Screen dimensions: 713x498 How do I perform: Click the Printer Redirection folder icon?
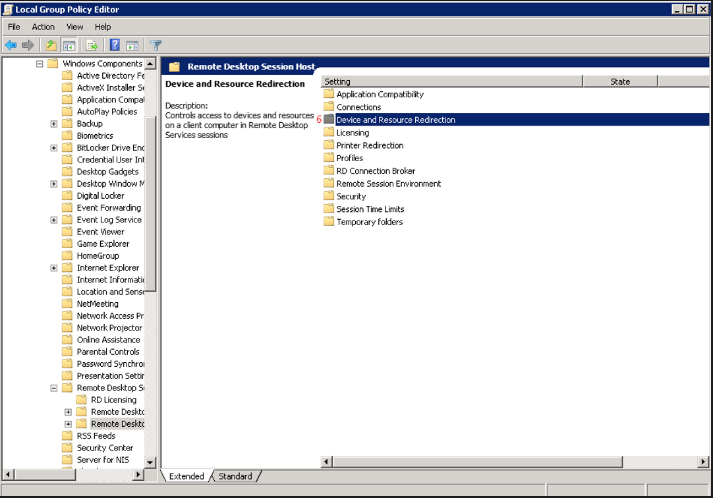[329, 145]
